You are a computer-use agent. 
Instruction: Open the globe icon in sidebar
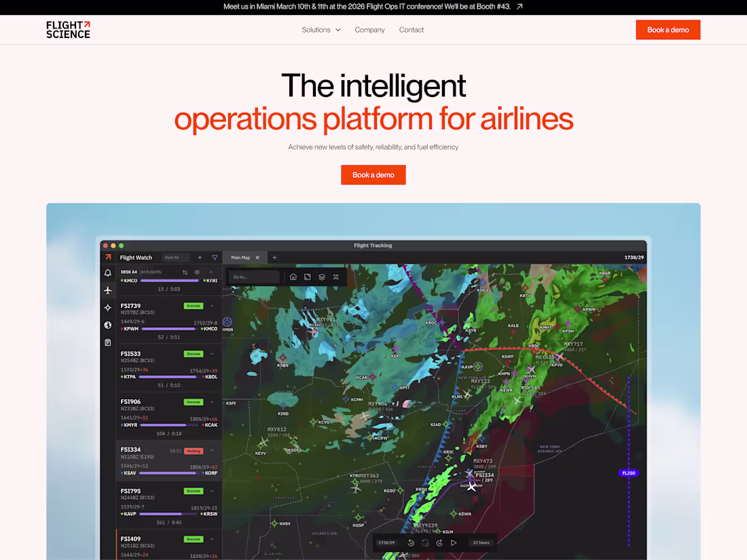point(108,325)
